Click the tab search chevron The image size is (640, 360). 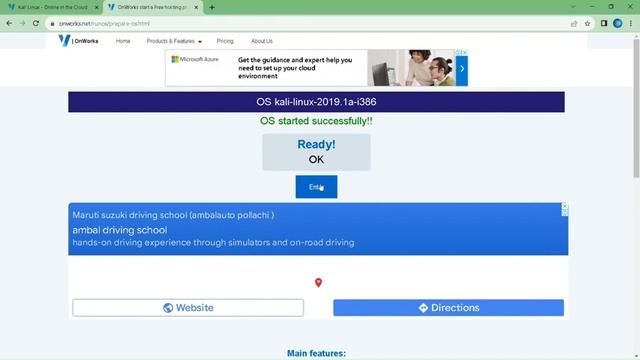pos(573,7)
